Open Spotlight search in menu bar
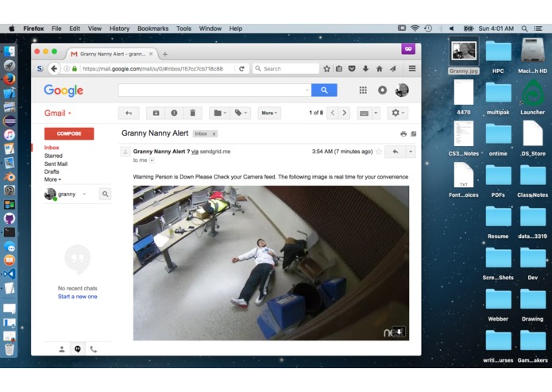The width and height of the screenshot is (552, 392). [524, 29]
